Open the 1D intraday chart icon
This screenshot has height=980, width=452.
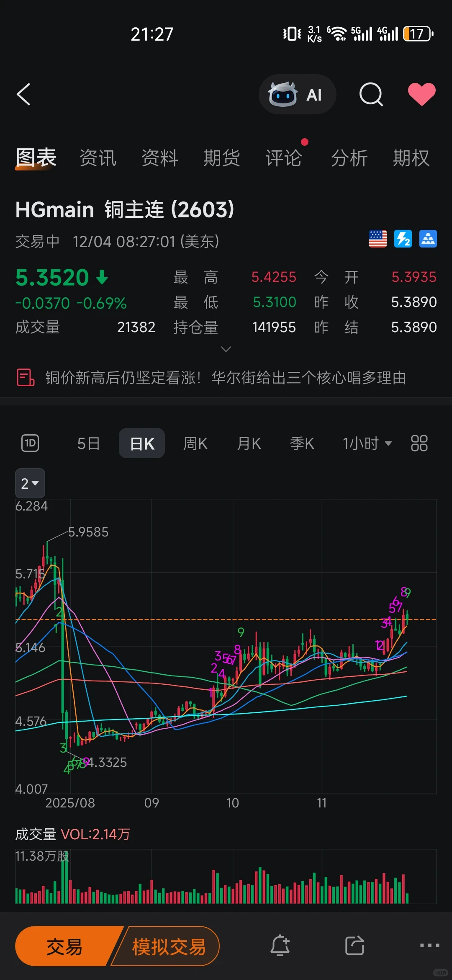point(30,443)
